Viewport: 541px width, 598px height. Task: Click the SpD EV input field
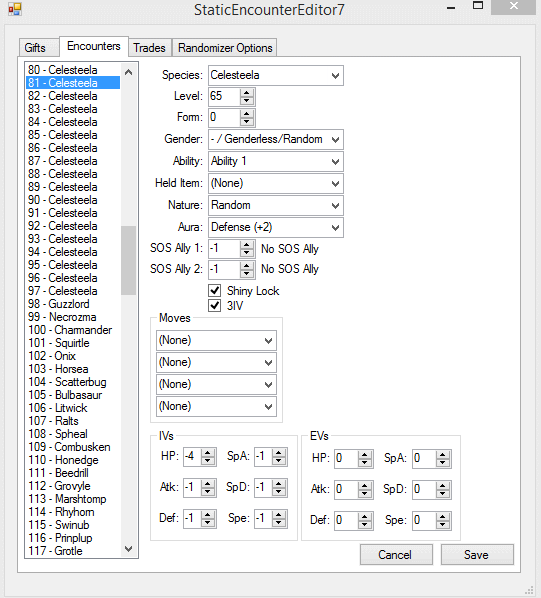424,489
